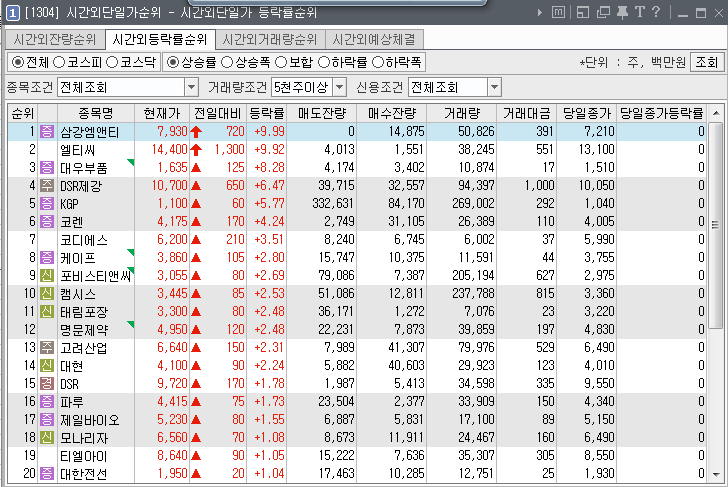Viewport: 728px width, 487px height.
Task: Sort by the 당일종가 column header
Action: 586,113
